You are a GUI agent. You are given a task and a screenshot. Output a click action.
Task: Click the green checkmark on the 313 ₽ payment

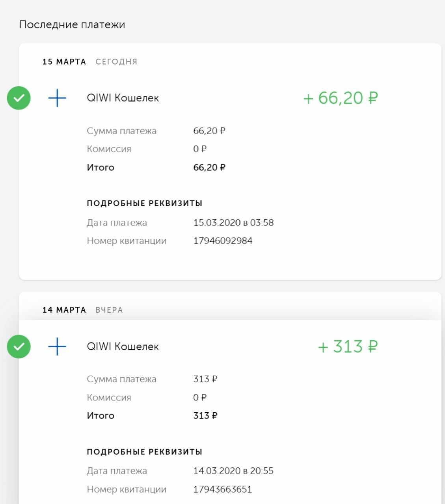19,346
